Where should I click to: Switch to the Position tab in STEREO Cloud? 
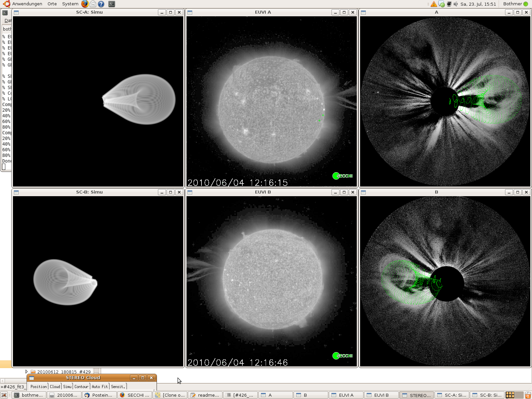tap(39, 387)
